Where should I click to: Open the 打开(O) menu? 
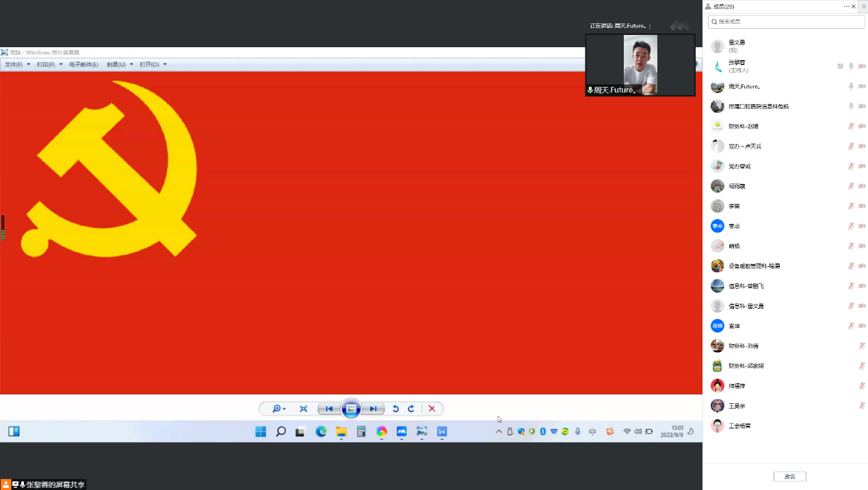[x=153, y=64]
